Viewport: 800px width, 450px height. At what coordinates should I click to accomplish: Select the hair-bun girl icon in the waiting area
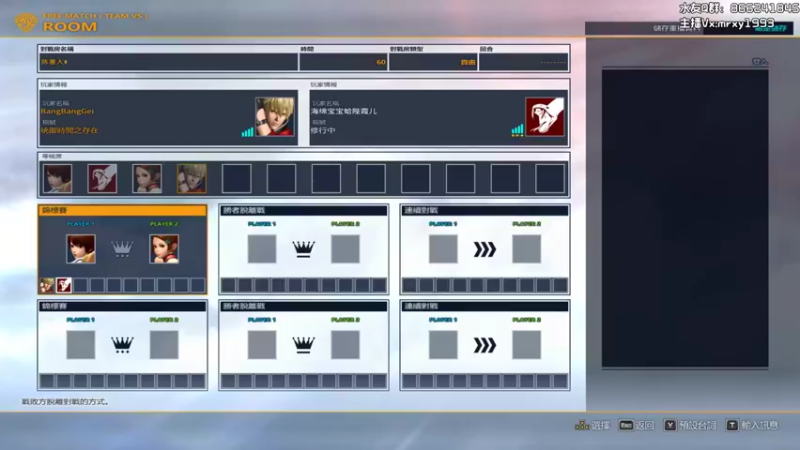pyautogui.click(x=147, y=179)
